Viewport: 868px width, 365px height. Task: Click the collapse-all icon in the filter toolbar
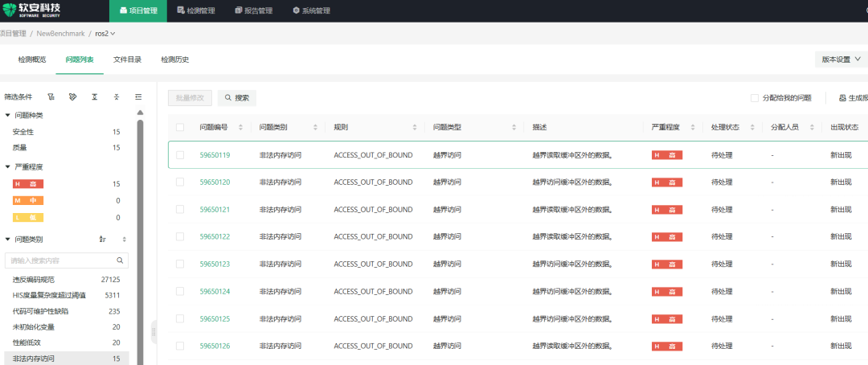tap(117, 97)
